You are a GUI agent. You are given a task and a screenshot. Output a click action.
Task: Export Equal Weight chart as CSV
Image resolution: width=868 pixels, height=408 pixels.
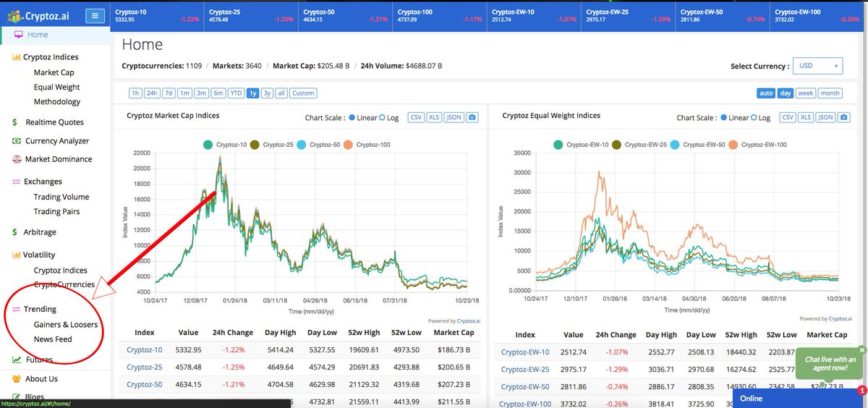(x=788, y=117)
